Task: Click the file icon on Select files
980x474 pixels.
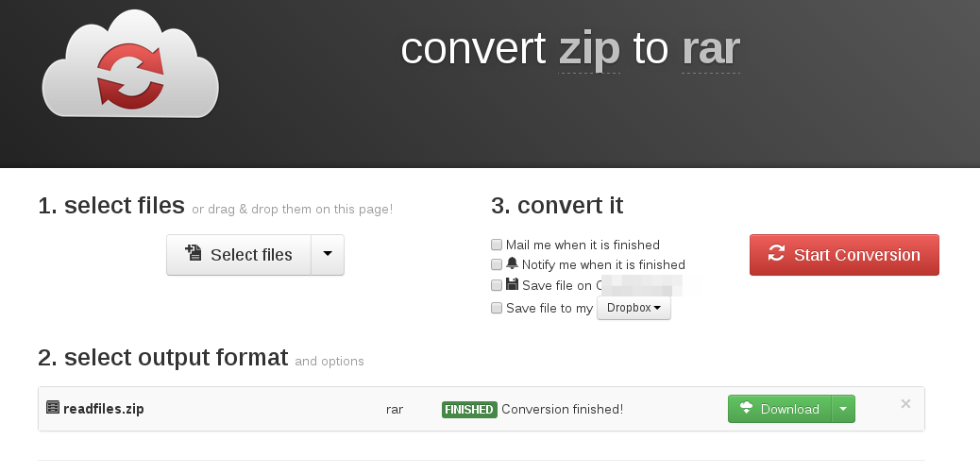Action: (x=194, y=254)
